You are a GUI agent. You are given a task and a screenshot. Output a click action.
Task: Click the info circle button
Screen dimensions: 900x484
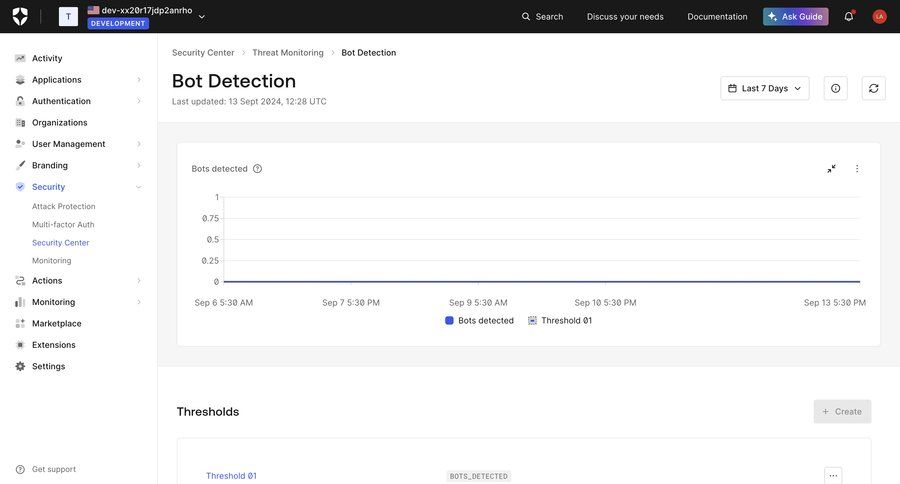point(836,88)
